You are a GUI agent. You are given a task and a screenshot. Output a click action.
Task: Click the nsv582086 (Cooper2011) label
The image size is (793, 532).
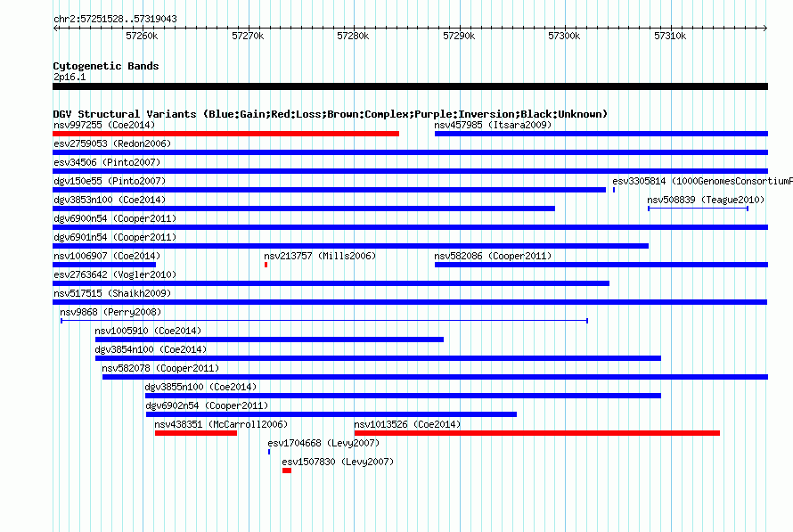493,256
